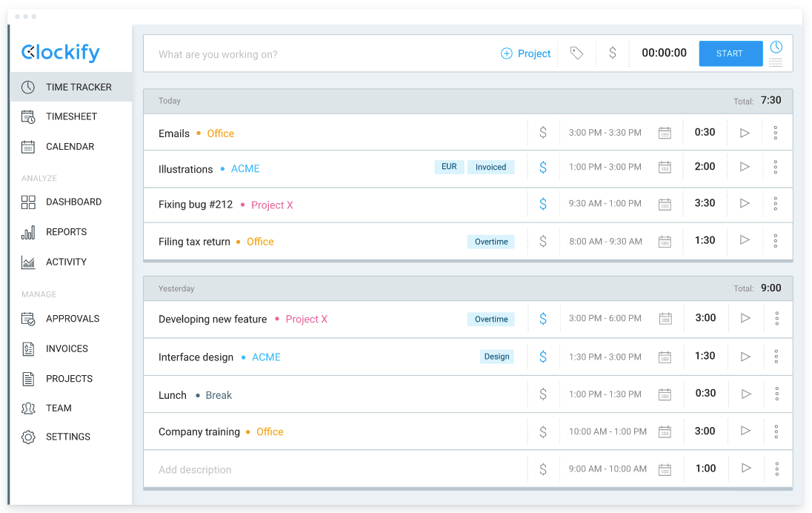Open three-dot menu for Company training

(x=776, y=431)
